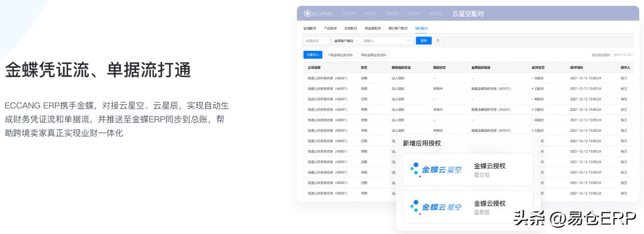
Task: Click the 操作时间 column header
Action: coord(576,67)
